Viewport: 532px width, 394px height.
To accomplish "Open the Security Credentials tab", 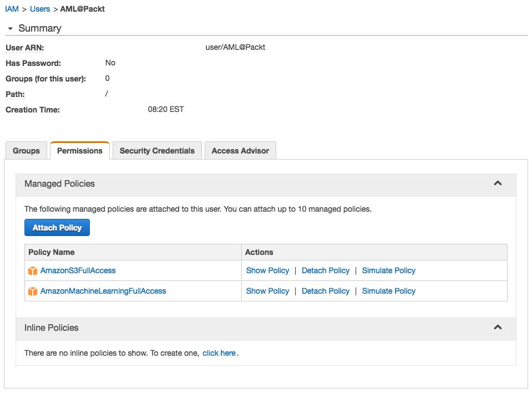I will pos(157,151).
